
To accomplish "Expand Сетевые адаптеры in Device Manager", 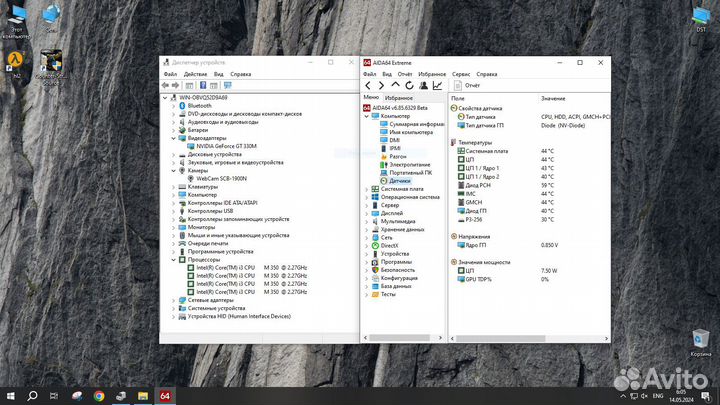I will (174, 300).
